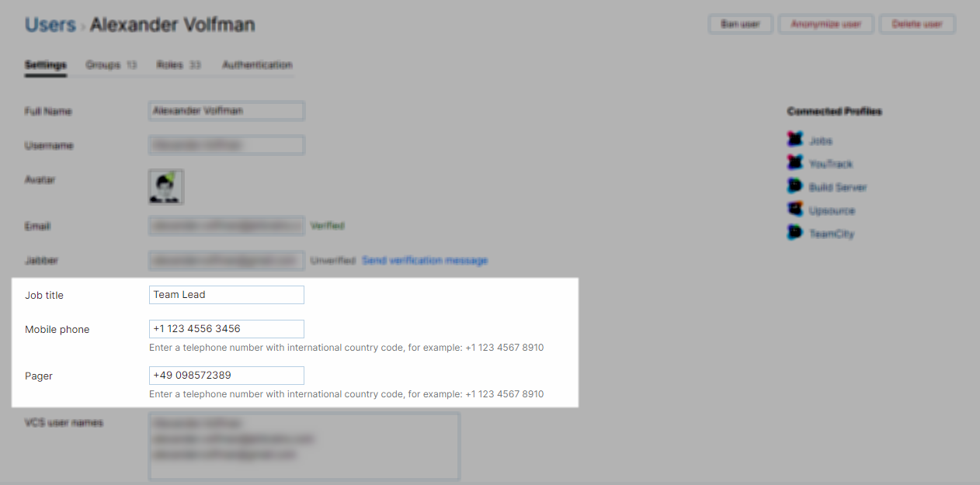The image size is (980, 485).
Task: Go back to Users breadcrumb link
Action: (x=50, y=25)
